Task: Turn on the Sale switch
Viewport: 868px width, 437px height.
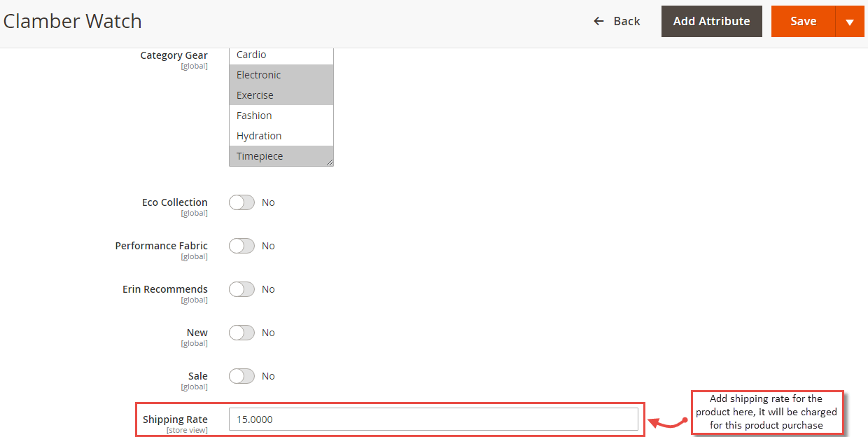Action: (241, 376)
